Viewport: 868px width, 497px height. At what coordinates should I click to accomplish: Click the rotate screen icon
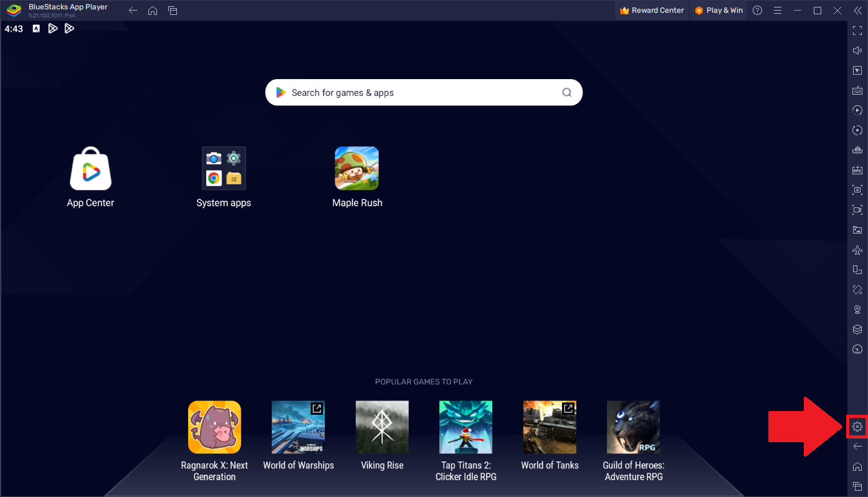(x=857, y=270)
